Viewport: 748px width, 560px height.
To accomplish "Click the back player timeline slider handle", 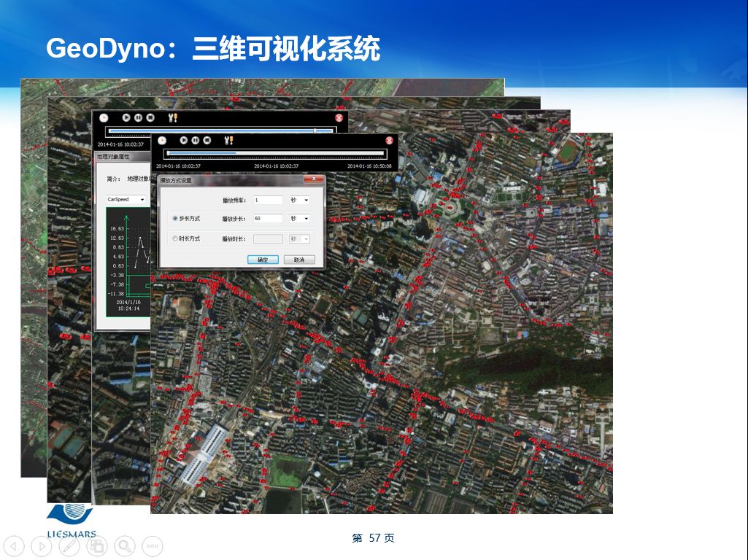I will tap(315, 130).
